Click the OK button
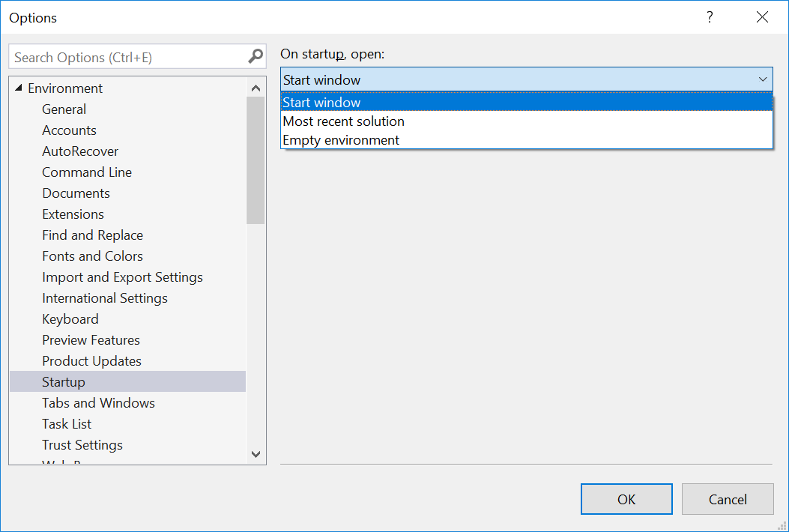This screenshot has width=789, height=532. 626,499
